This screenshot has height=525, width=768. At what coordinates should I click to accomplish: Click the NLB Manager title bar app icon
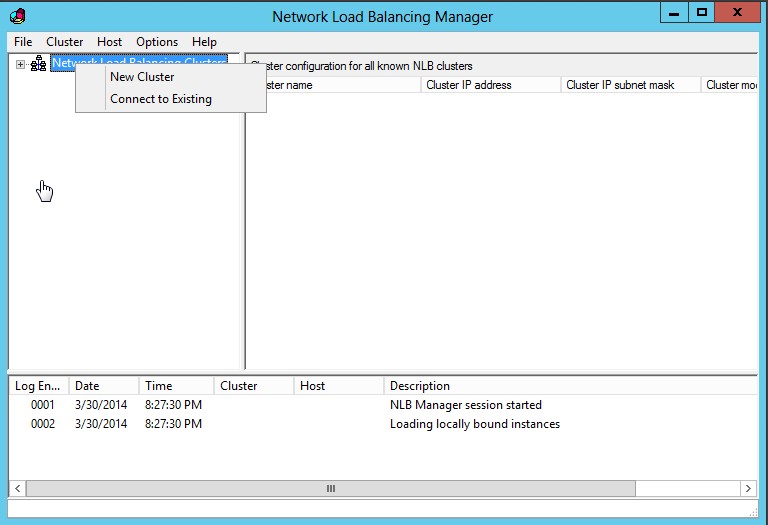tap(17, 16)
